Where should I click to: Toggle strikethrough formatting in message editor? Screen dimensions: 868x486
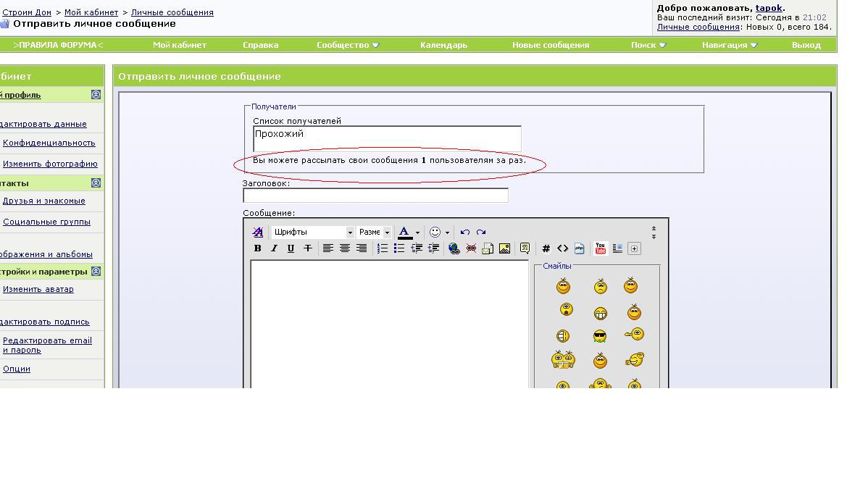(308, 248)
